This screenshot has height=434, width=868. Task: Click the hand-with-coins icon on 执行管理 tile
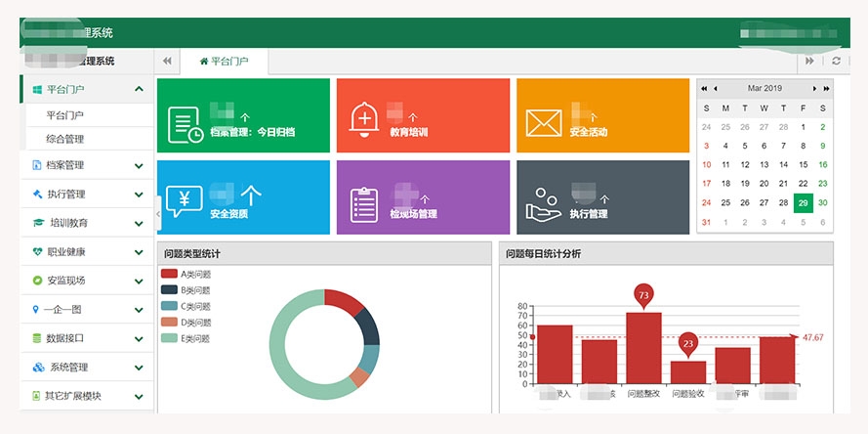[x=543, y=203]
